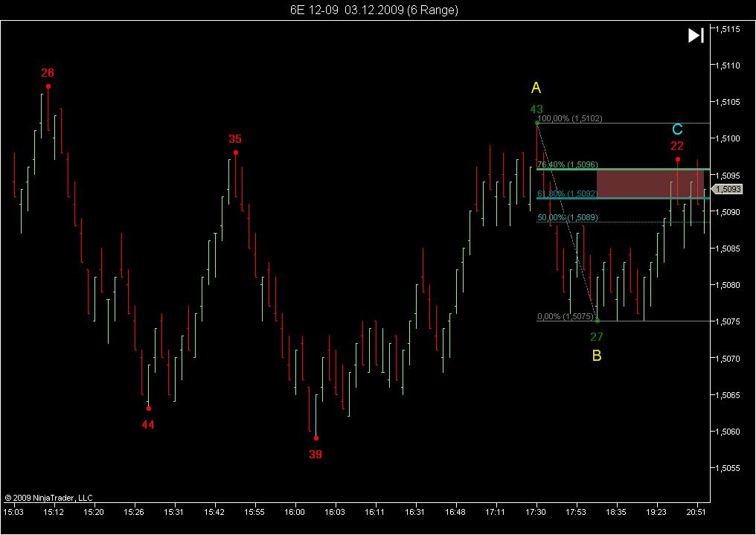Image resolution: width=756 pixels, height=535 pixels.
Task: Click time axis label 20:51
Action: point(696,512)
